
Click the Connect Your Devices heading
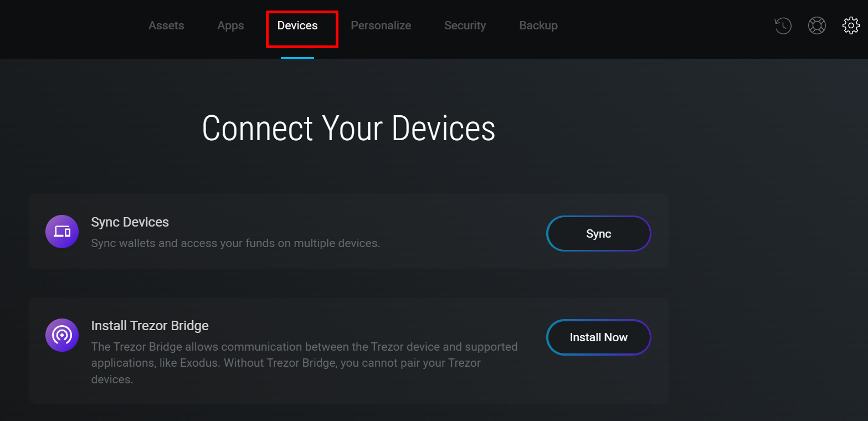[348, 129]
